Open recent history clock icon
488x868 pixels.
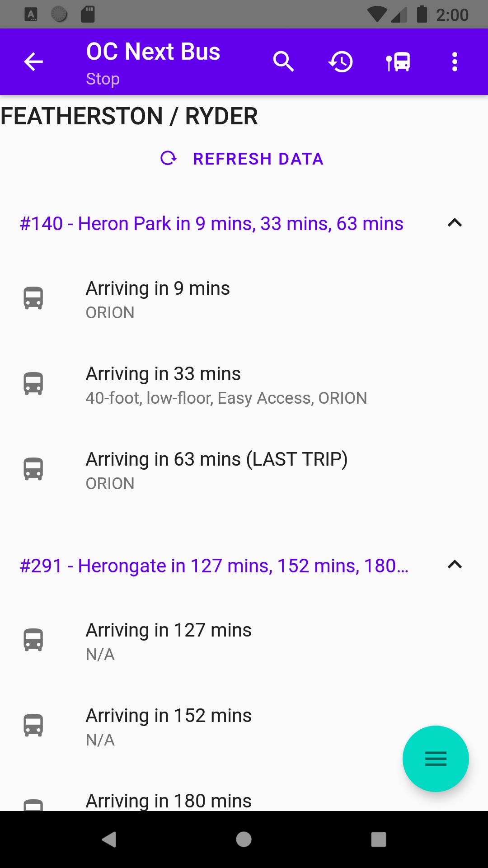341,62
